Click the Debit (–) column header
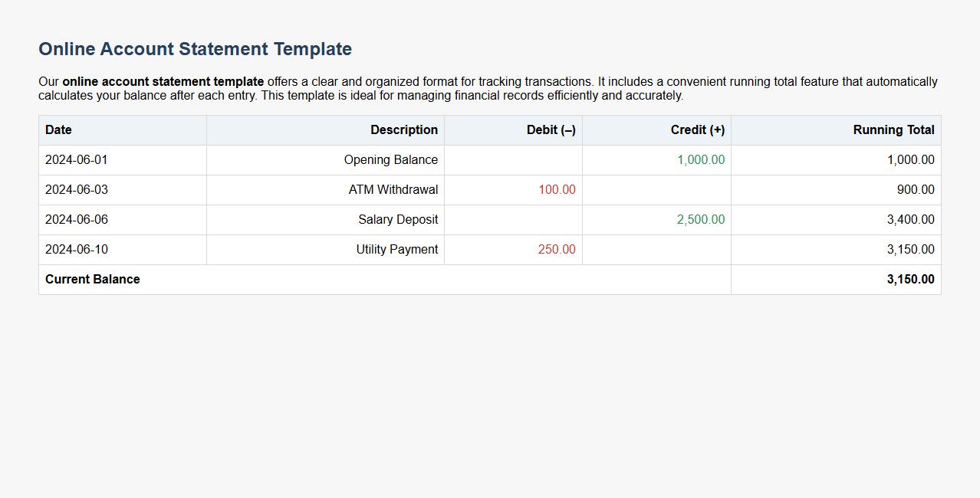The height and width of the screenshot is (498, 980). pyautogui.click(x=551, y=129)
